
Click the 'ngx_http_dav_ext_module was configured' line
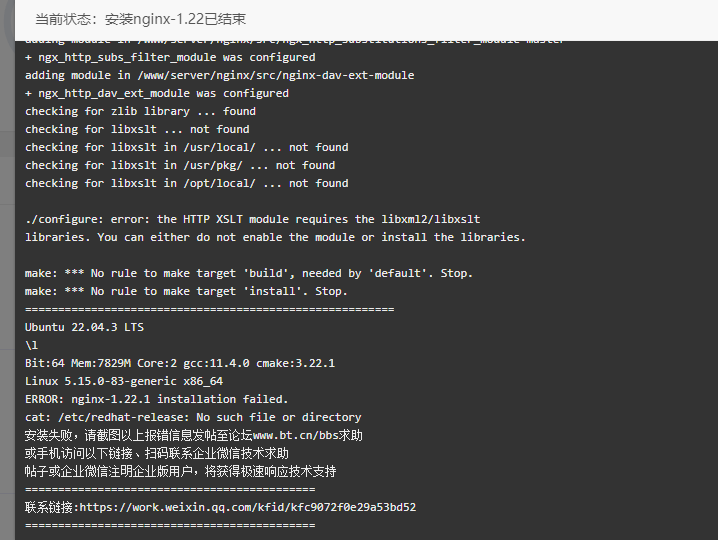click(x=157, y=93)
